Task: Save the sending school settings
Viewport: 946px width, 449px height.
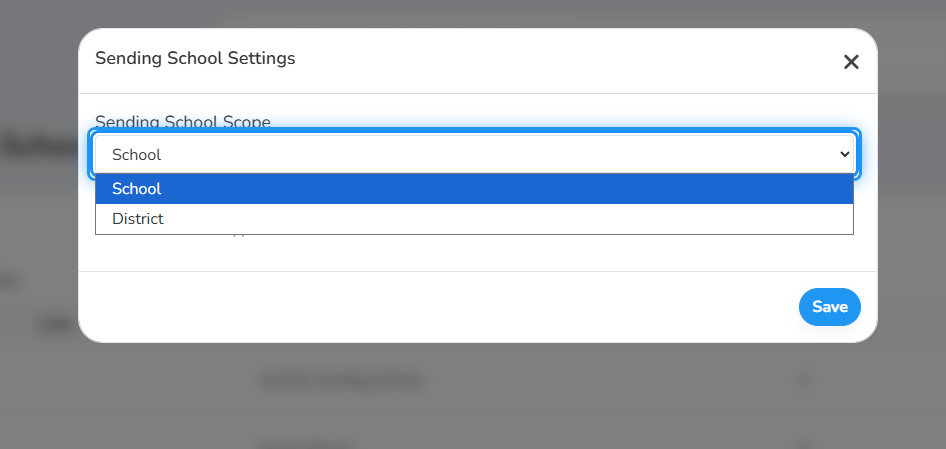Action: click(x=830, y=307)
